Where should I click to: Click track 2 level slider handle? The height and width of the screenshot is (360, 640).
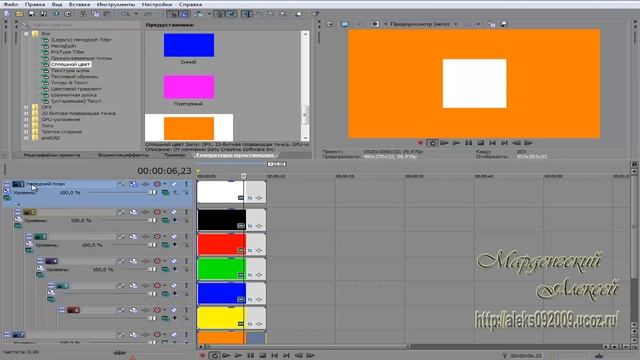(x=152, y=220)
